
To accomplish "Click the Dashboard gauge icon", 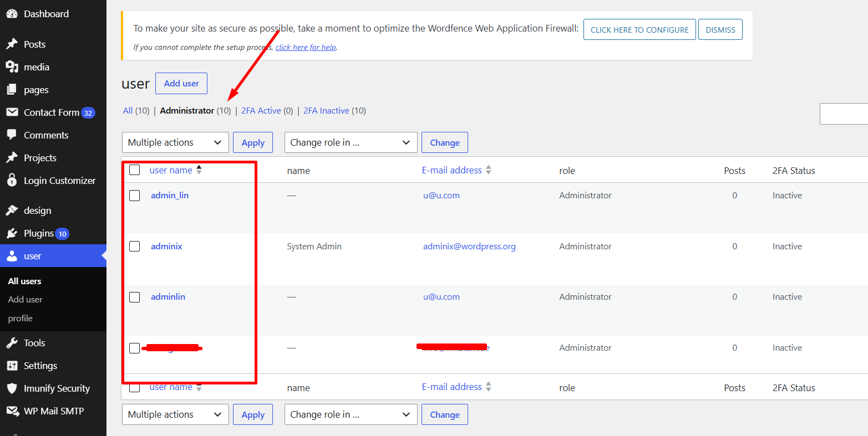I will (12, 14).
